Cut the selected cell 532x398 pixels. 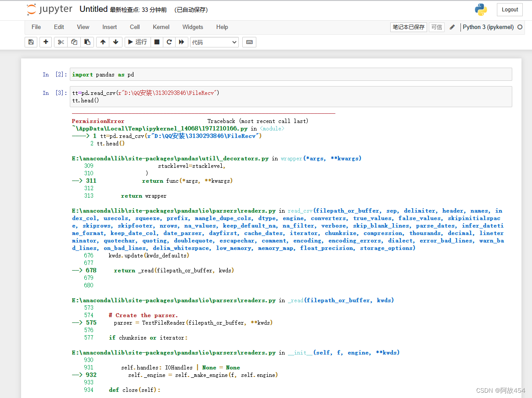(x=61, y=42)
